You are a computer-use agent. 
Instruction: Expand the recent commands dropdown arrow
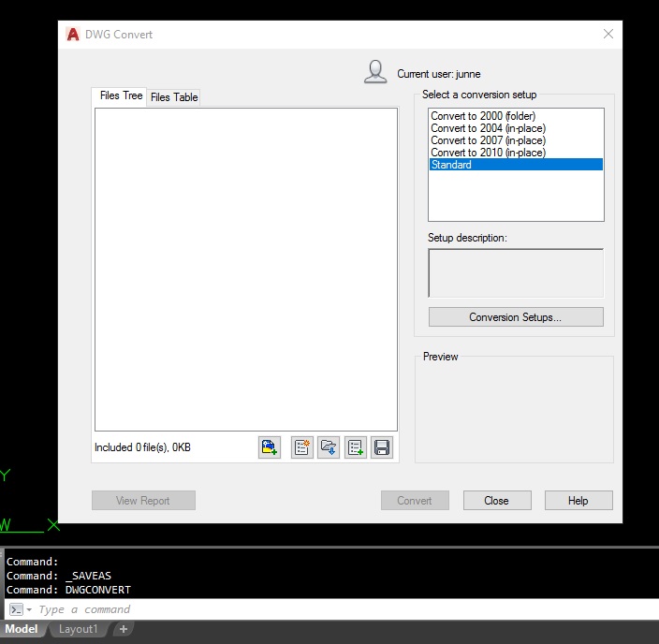click(x=29, y=609)
